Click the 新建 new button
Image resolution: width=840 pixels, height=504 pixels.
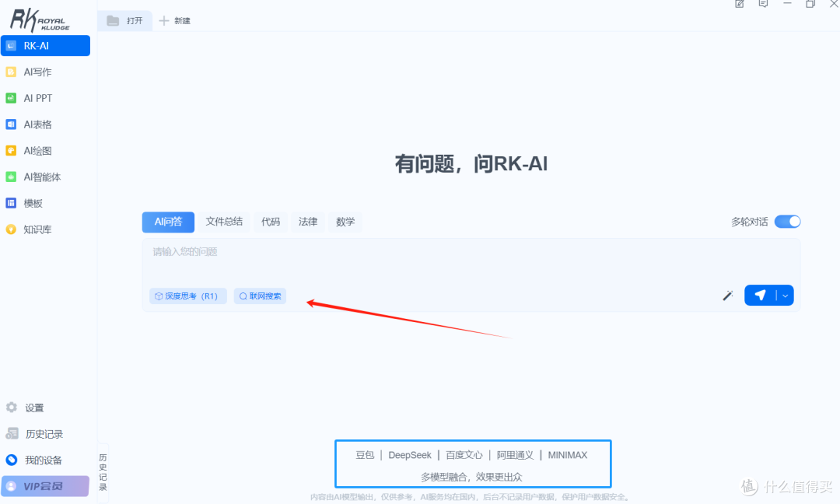(x=175, y=21)
